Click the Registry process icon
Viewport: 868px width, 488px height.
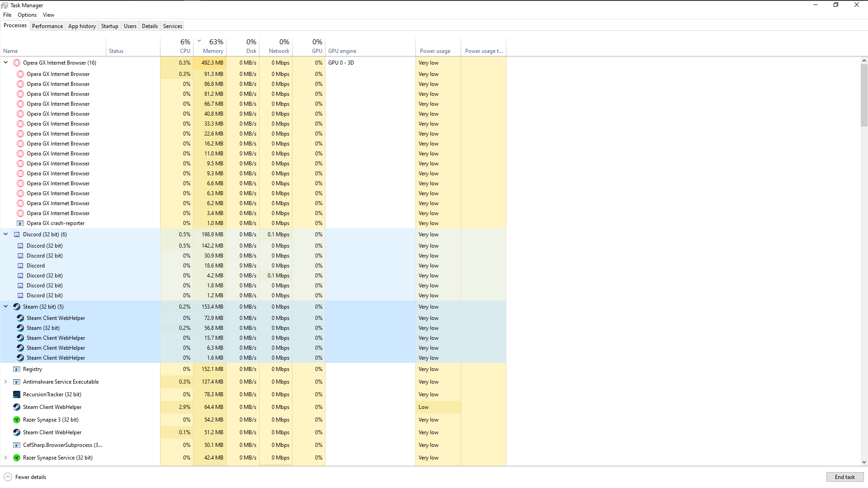pyautogui.click(x=17, y=369)
